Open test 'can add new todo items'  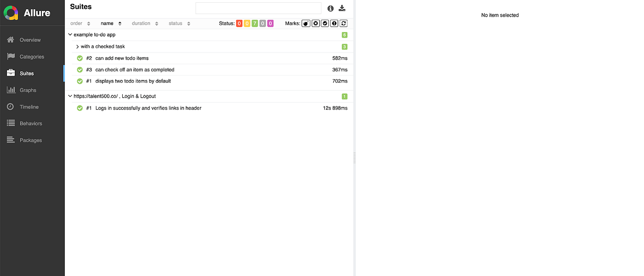coord(212,58)
